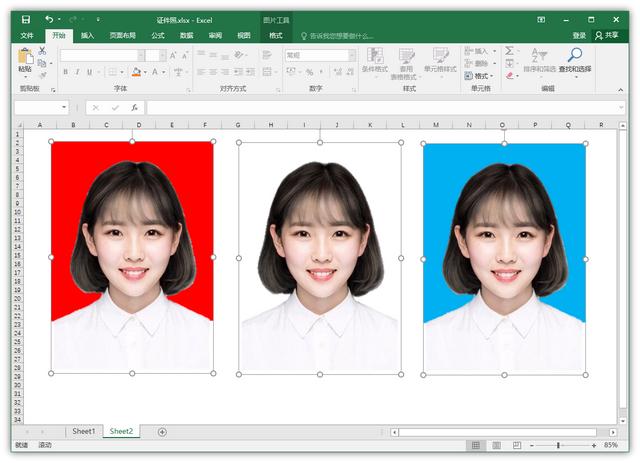Image resolution: width=640 pixels, height=463 pixels.
Task: Click the Increase Indent icon
Action: coord(251,72)
